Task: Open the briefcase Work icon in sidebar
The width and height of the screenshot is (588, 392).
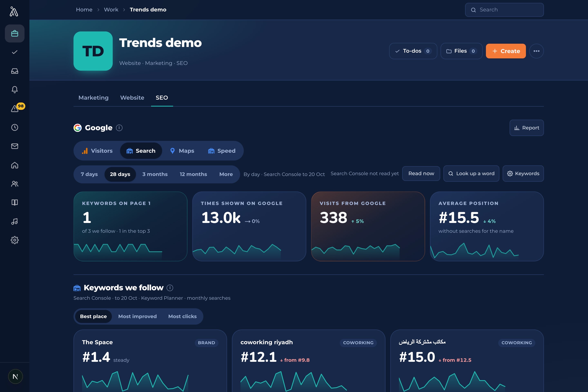Action: [14, 33]
